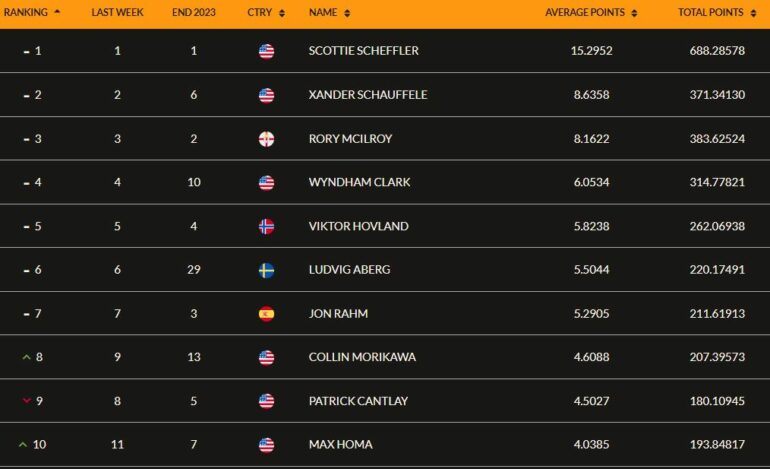Viewport: 770px width, 469px height.
Task: Sort by country using CTRY arrows
Action: [282, 13]
